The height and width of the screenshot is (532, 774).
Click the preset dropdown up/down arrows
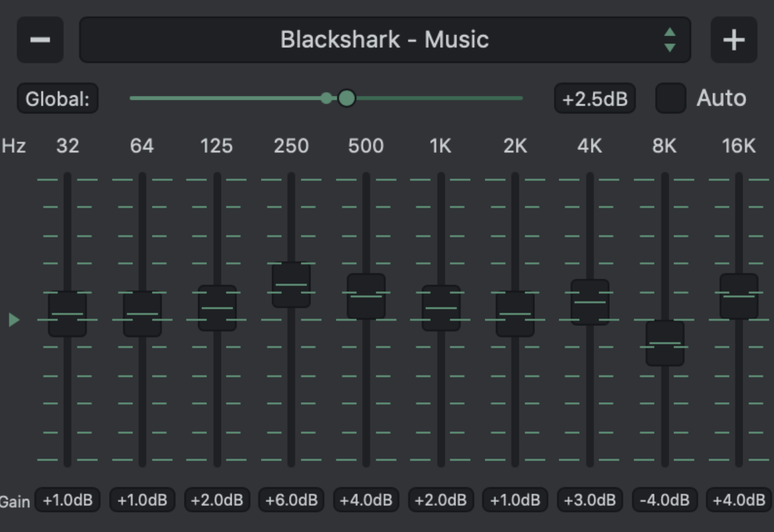point(670,40)
